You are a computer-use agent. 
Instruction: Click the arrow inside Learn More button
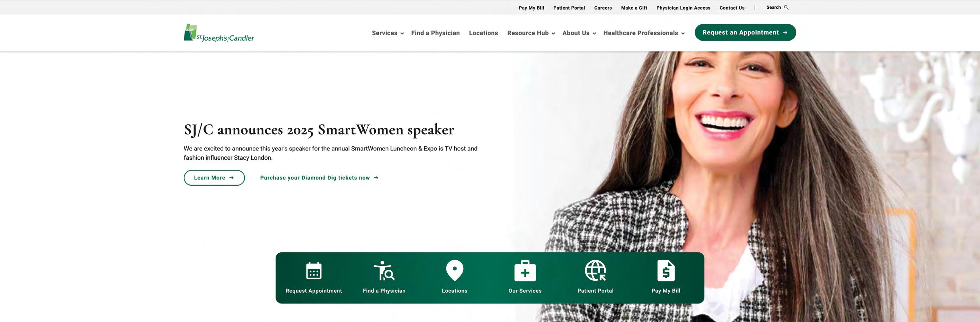231,178
